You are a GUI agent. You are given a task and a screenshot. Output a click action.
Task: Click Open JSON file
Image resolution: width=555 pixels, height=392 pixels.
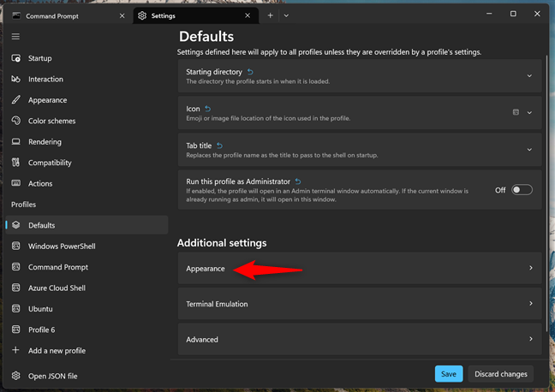point(87,376)
